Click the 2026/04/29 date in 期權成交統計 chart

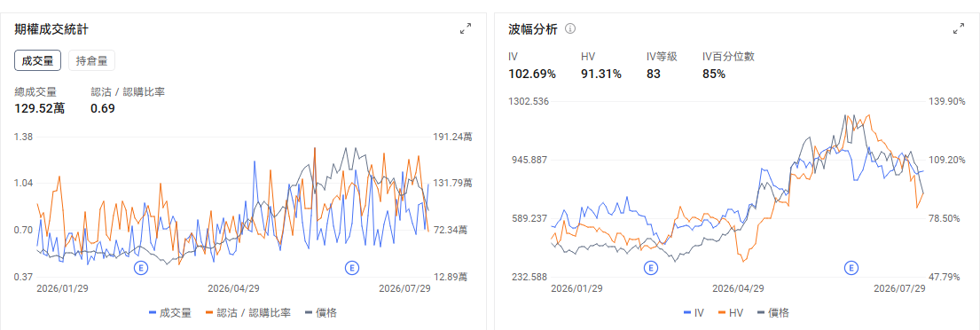[234, 288]
